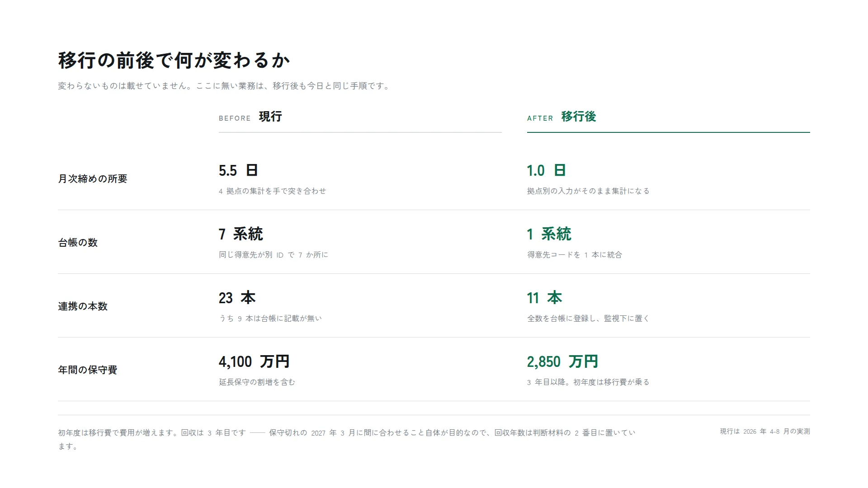
Task: Click the source note 現行は 2026 年 4-8 月の実測
Action: pos(765,432)
